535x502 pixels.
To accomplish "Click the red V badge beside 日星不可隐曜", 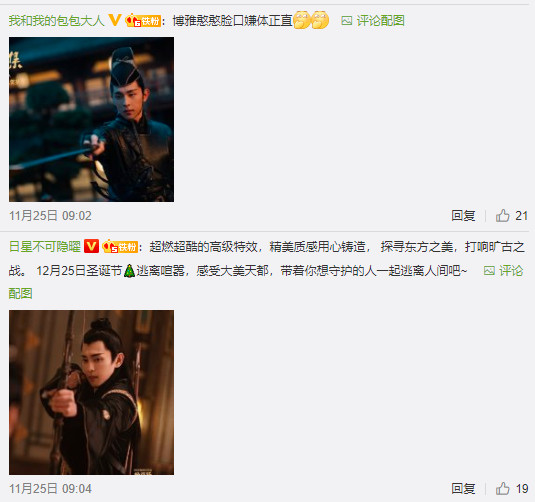I will [x=91, y=246].
